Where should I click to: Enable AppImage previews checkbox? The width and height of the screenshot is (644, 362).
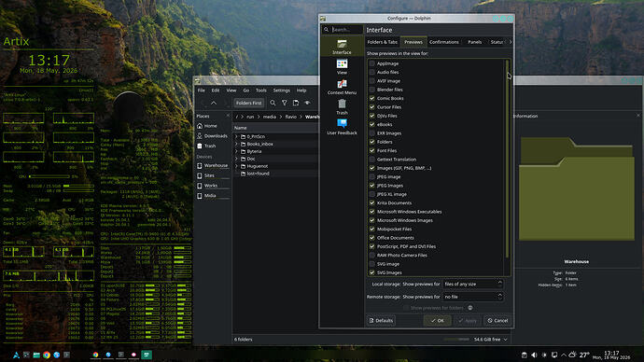372,63
